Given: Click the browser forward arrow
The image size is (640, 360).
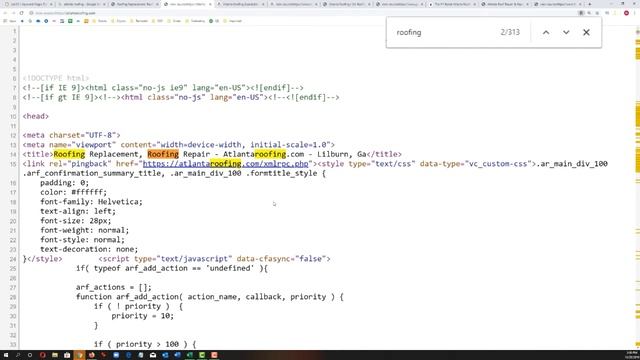Looking at the screenshot, I should (x=13, y=13).
